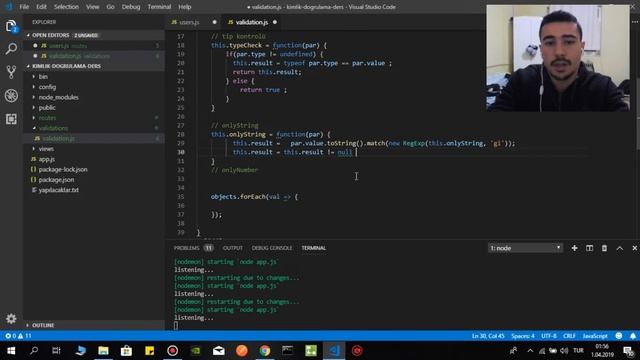Switch to the Debug Console tab
This screenshot has height=360, width=640.
tap(272, 248)
